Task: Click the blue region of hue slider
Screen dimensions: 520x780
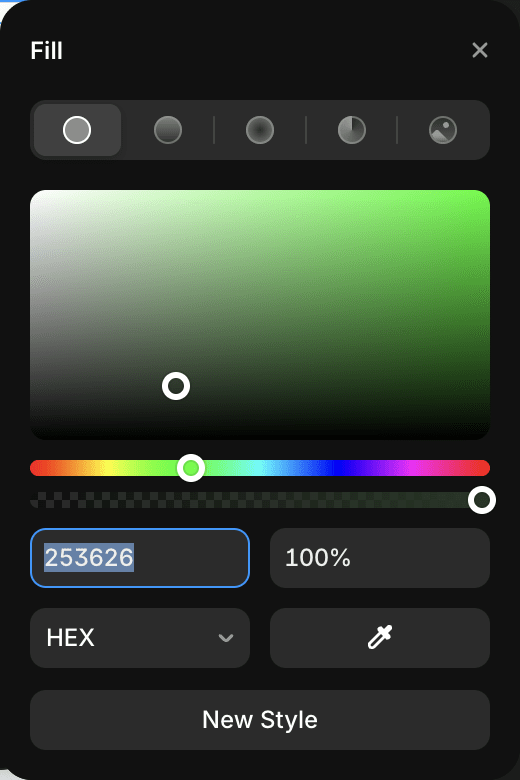Action: 336,468
